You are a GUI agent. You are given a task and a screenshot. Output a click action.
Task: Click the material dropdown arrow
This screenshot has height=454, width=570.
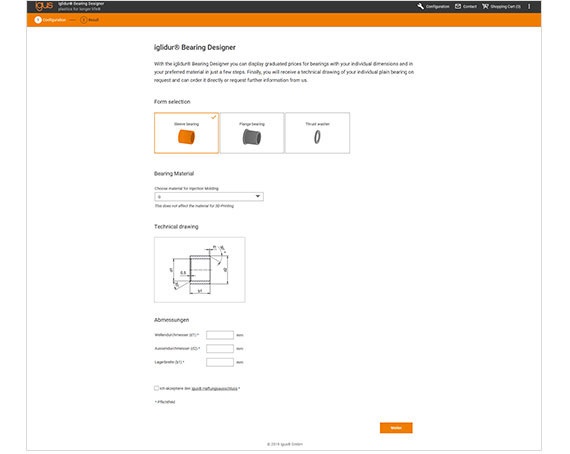258,197
